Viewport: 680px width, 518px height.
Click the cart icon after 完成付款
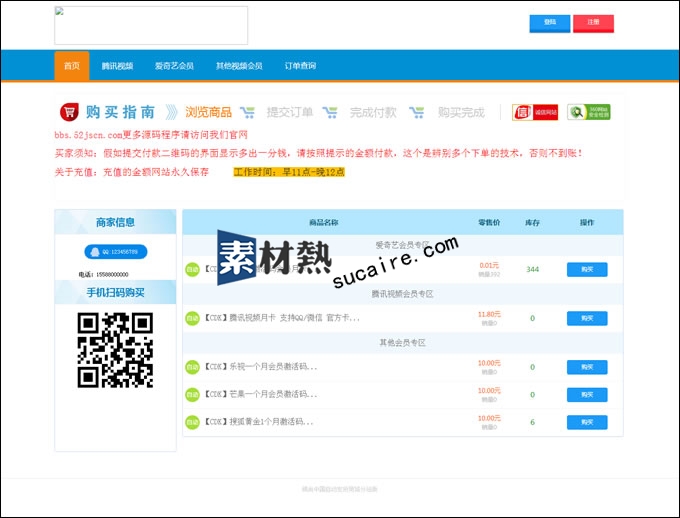point(416,112)
